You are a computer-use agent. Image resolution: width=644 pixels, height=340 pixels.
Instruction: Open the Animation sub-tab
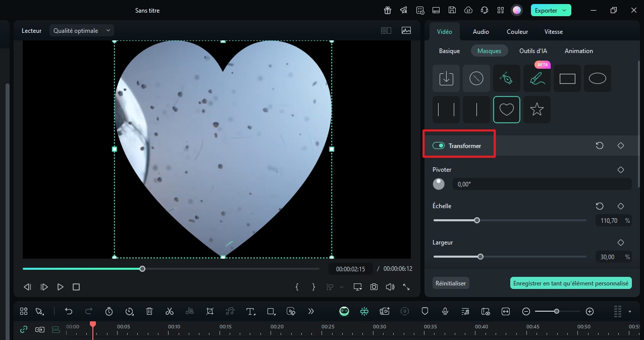coord(579,51)
